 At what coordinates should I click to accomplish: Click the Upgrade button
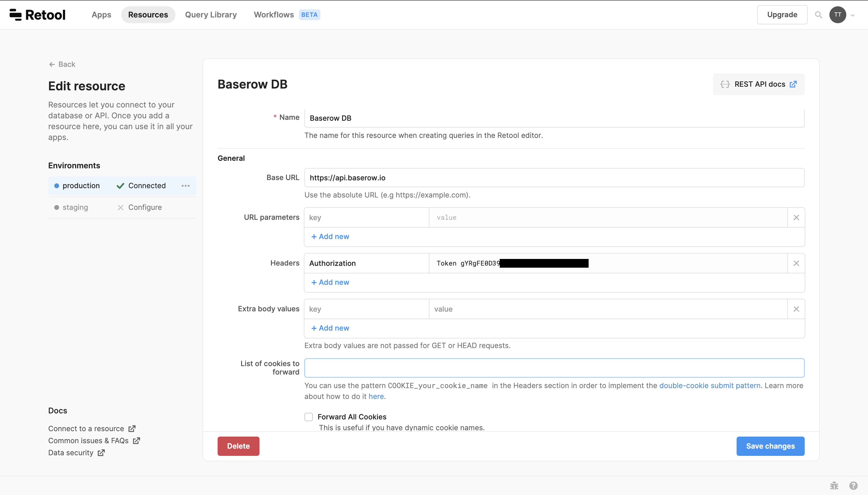click(x=782, y=15)
